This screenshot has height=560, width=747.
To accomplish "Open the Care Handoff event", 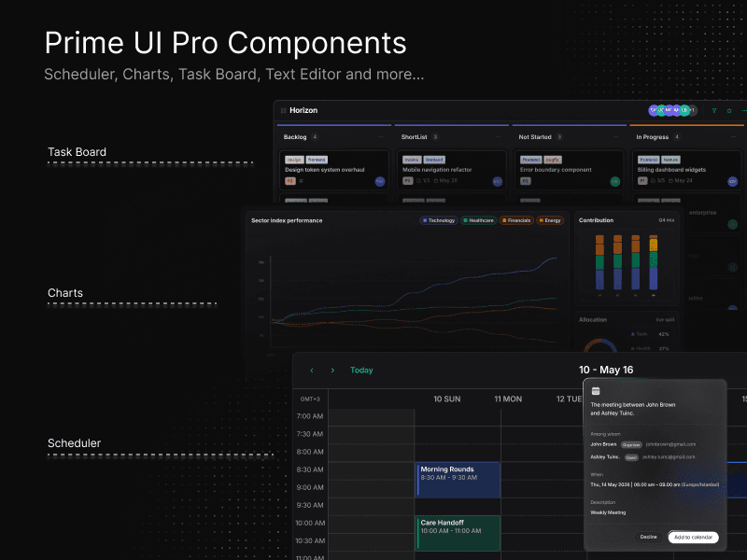I will tap(458, 533).
